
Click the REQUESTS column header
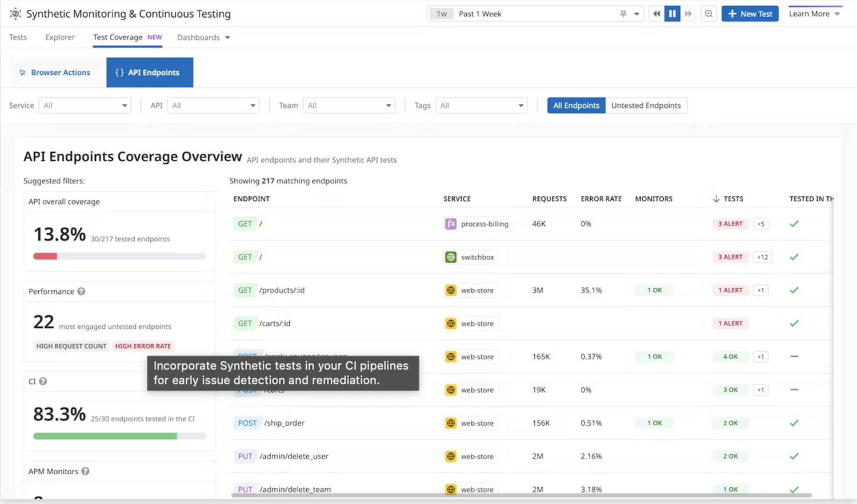pos(550,199)
